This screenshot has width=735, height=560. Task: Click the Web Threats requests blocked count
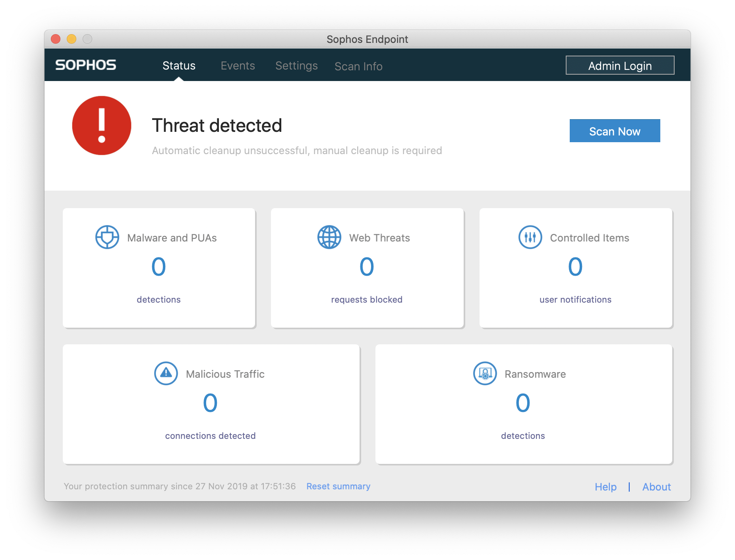pyautogui.click(x=367, y=266)
